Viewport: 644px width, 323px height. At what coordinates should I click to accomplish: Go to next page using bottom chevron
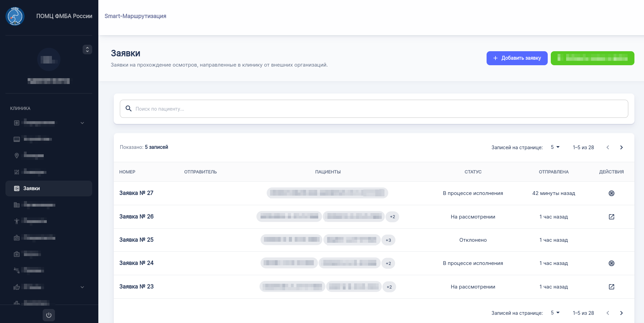point(621,313)
